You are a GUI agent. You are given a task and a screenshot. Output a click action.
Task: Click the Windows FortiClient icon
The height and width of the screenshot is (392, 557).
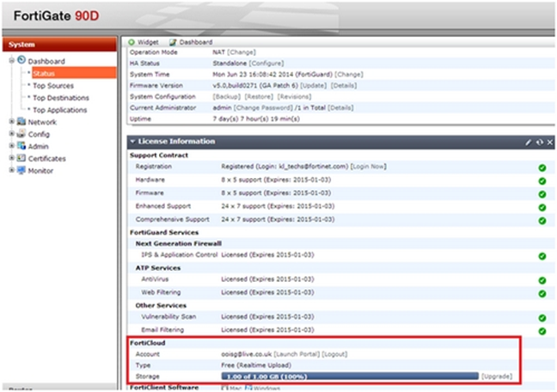pyautogui.click(x=248, y=388)
